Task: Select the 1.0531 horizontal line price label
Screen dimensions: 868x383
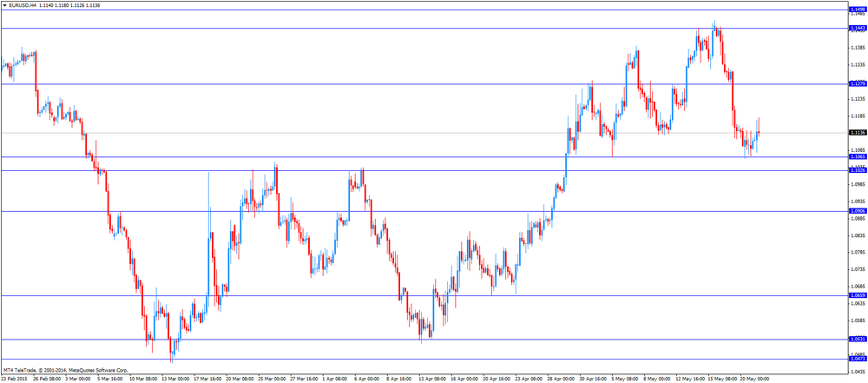Action: coord(858,340)
